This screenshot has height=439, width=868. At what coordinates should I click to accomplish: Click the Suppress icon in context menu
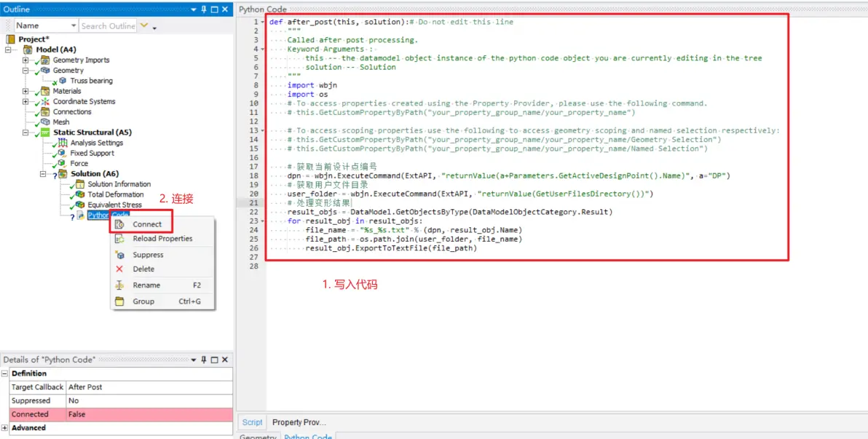click(x=119, y=256)
